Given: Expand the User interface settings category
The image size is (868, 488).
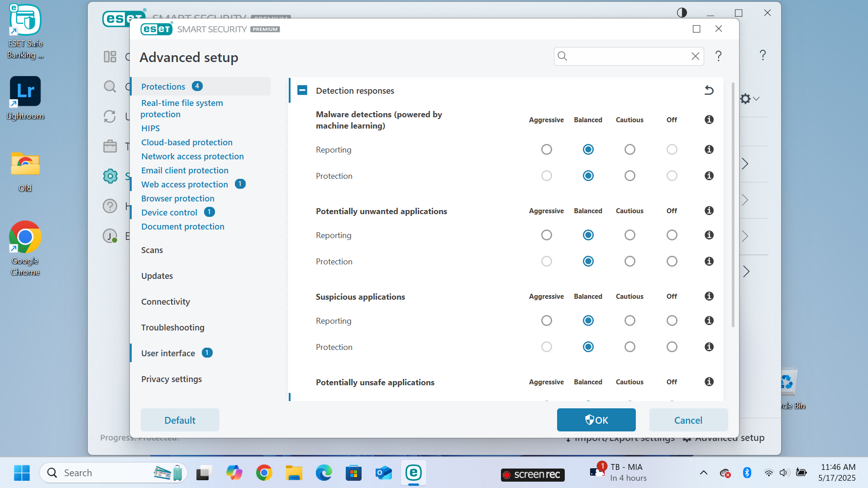Looking at the screenshot, I should tap(168, 353).
